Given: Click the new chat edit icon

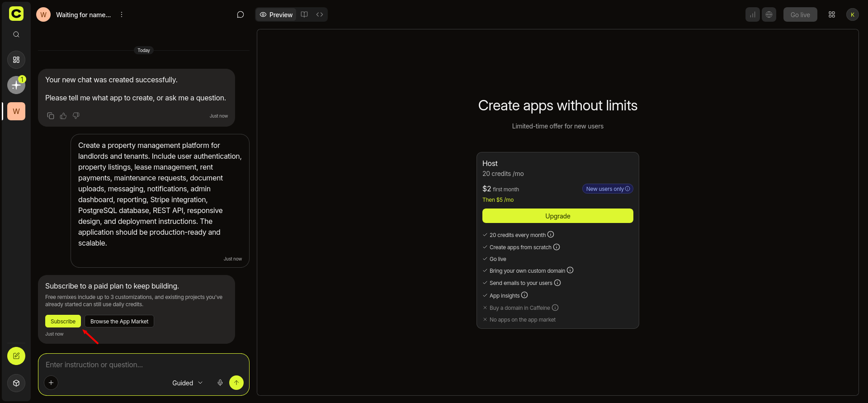Looking at the screenshot, I should pyautogui.click(x=16, y=356).
